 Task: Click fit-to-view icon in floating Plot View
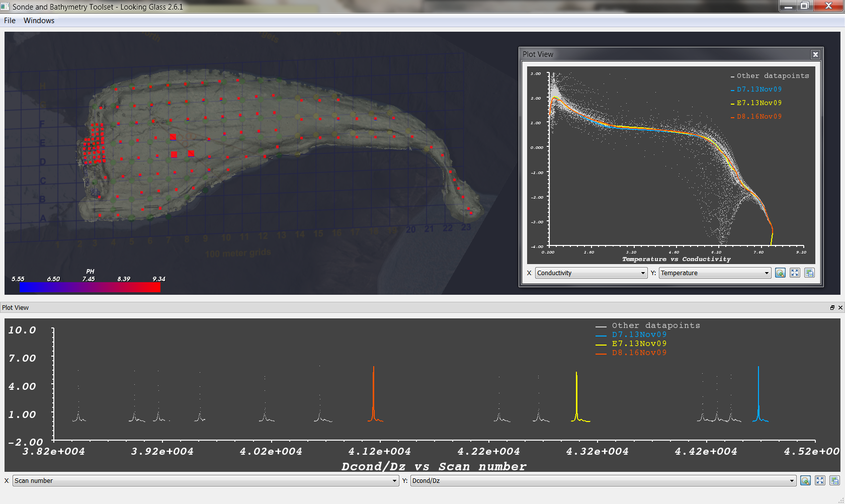click(x=795, y=273)
